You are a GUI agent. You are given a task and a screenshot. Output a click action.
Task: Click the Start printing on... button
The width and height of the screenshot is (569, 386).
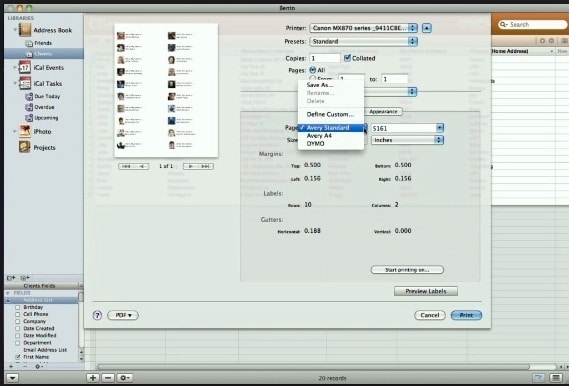pos(407,270)
